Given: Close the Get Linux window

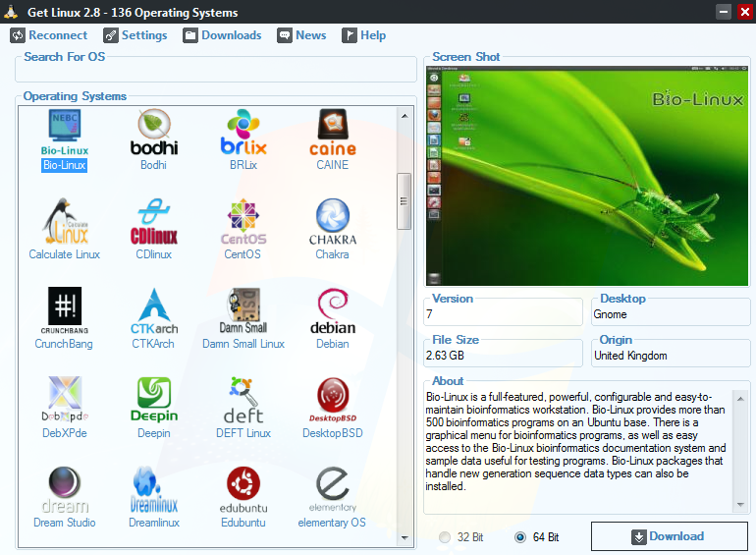Looking at the screenshot, I should (x=745, y=12).
